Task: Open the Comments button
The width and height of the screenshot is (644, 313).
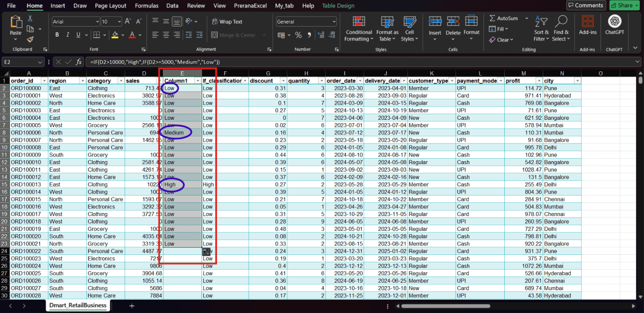Action: [586, 5]
